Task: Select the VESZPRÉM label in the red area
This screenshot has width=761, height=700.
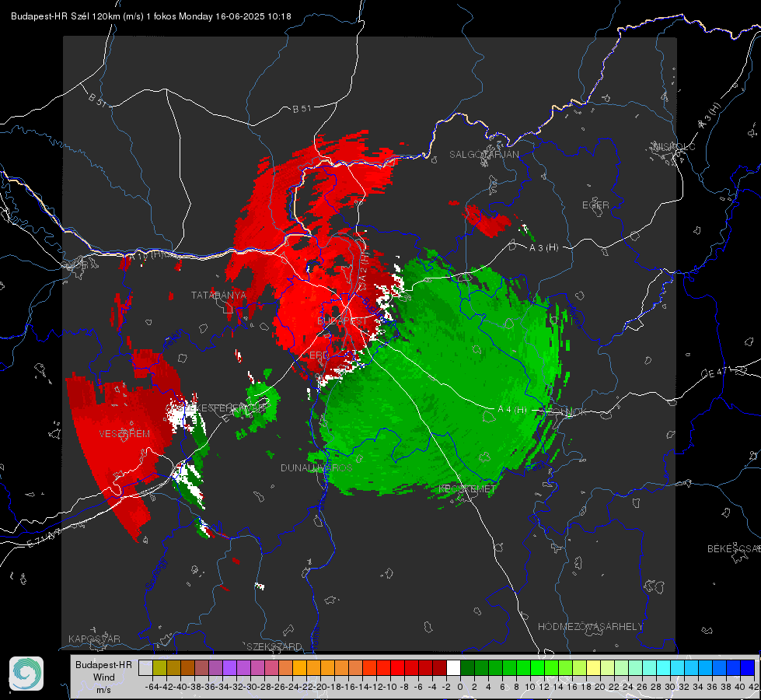Action: click(x=124, y=433)
